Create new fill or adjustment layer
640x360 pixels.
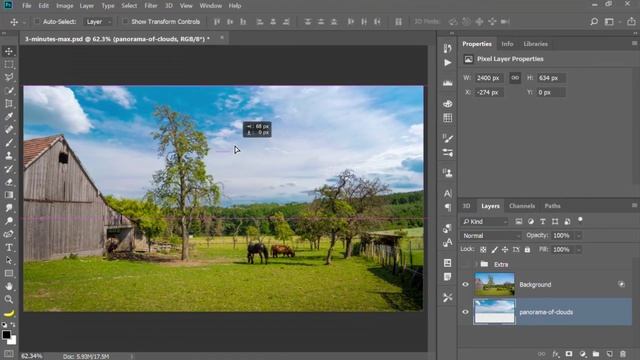(x=582, y=354)
